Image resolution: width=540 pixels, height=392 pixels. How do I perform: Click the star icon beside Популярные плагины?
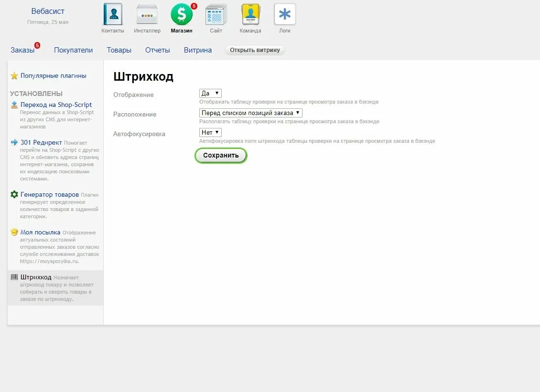tap(14, 76)
